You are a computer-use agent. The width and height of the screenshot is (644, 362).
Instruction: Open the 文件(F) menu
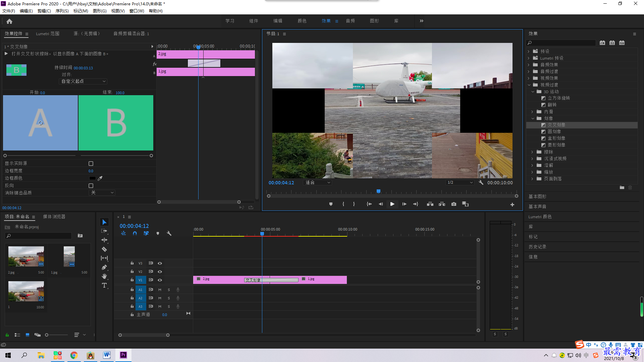point(9,11)
